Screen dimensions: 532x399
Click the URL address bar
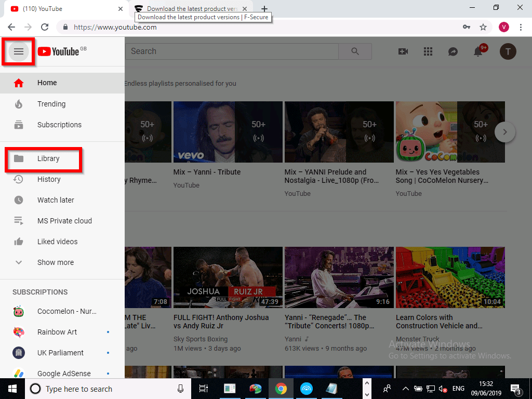click(258, 27)
